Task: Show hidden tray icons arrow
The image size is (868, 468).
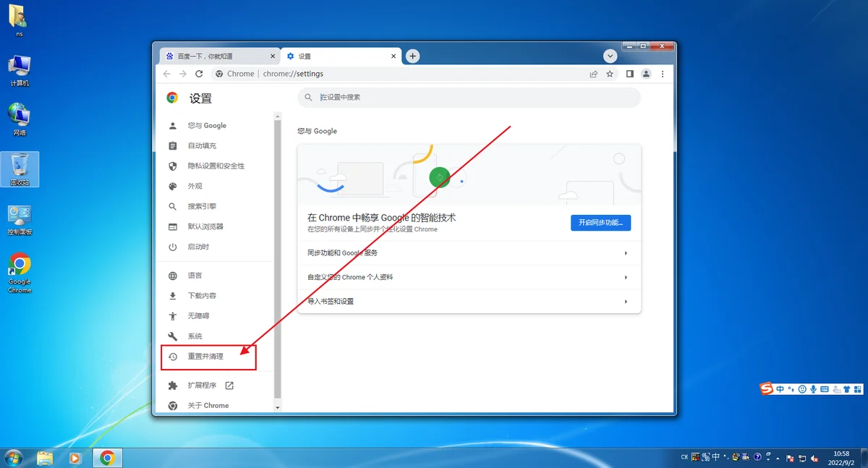Action: coord(778,458)
